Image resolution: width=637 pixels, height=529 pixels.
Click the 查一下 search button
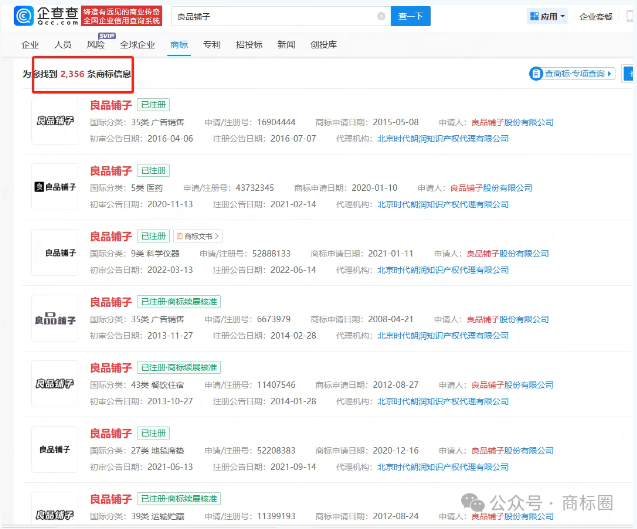tap(410, 16)
